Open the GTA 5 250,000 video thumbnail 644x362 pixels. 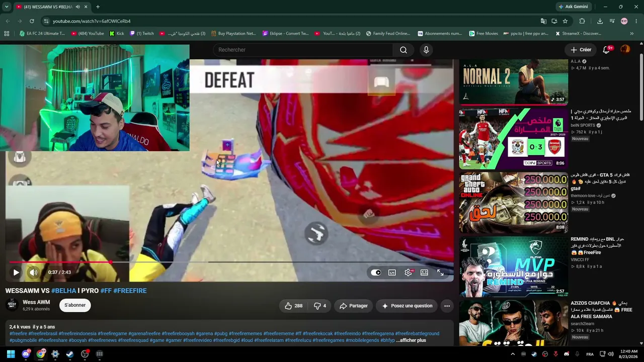pyautogui.click(x=513, y=203)
